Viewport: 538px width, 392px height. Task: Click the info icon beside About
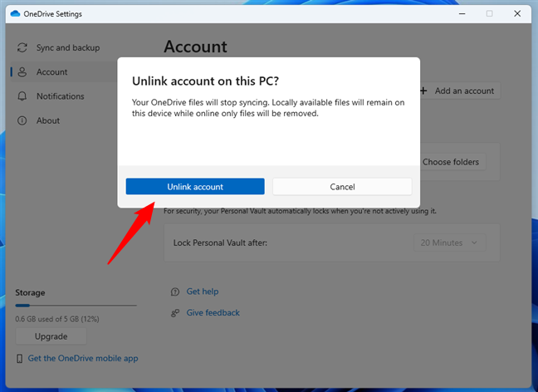coord(22,120)
